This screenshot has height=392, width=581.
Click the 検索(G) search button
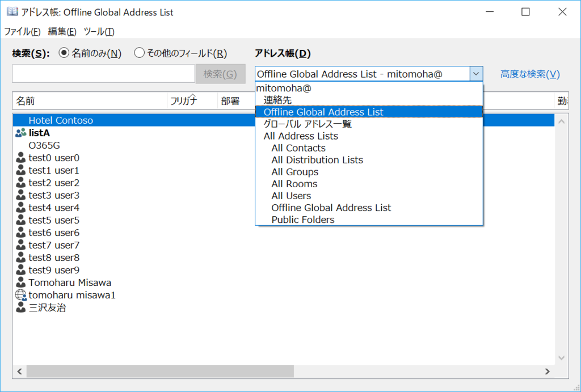[221, 74]
